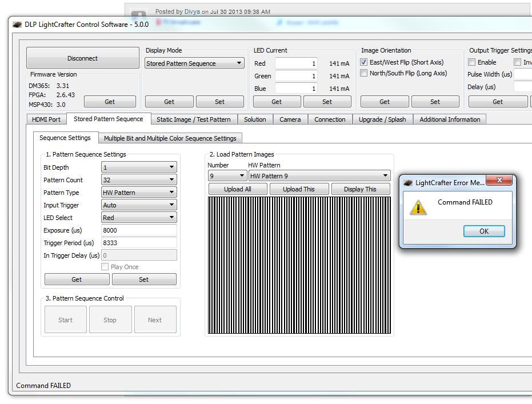Close the LightCrafter Error Message dialog

[x=499, y=180]
